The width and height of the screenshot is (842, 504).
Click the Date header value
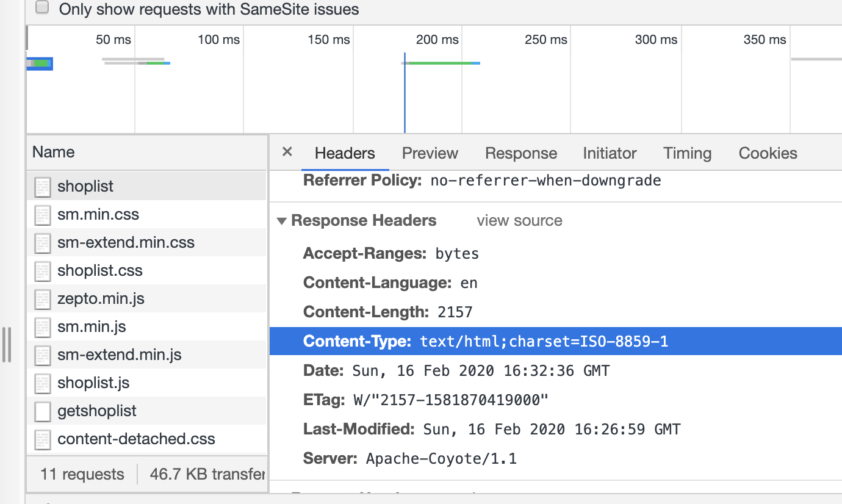[481, 370]
